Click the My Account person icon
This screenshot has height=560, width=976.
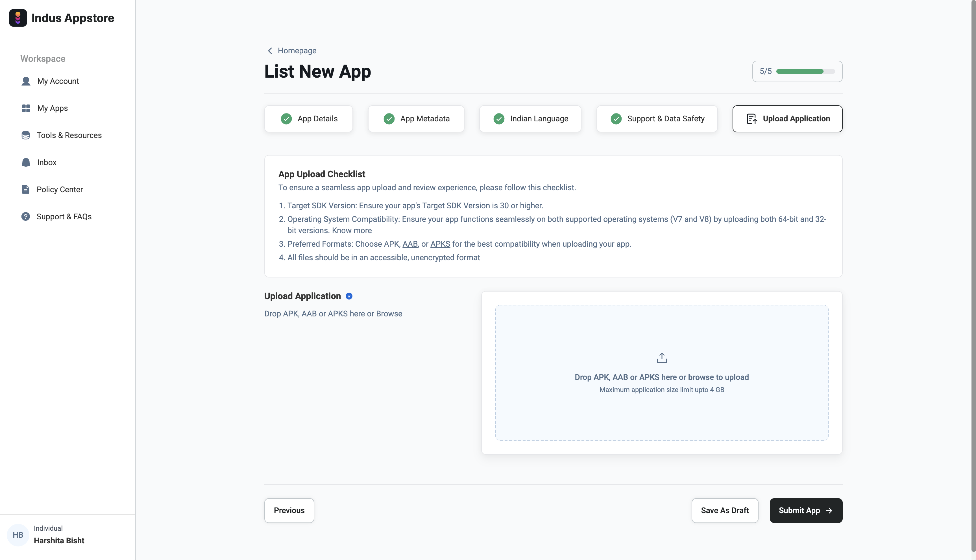[26, 81]
